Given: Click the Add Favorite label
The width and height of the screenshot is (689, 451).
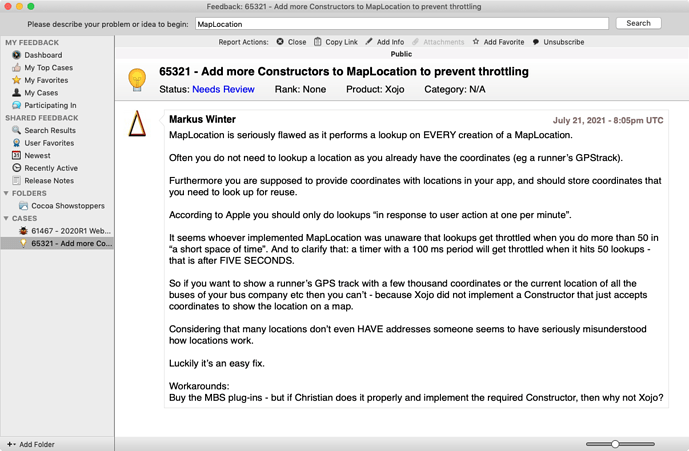Looking at the screenshot, I should (504, 42).
